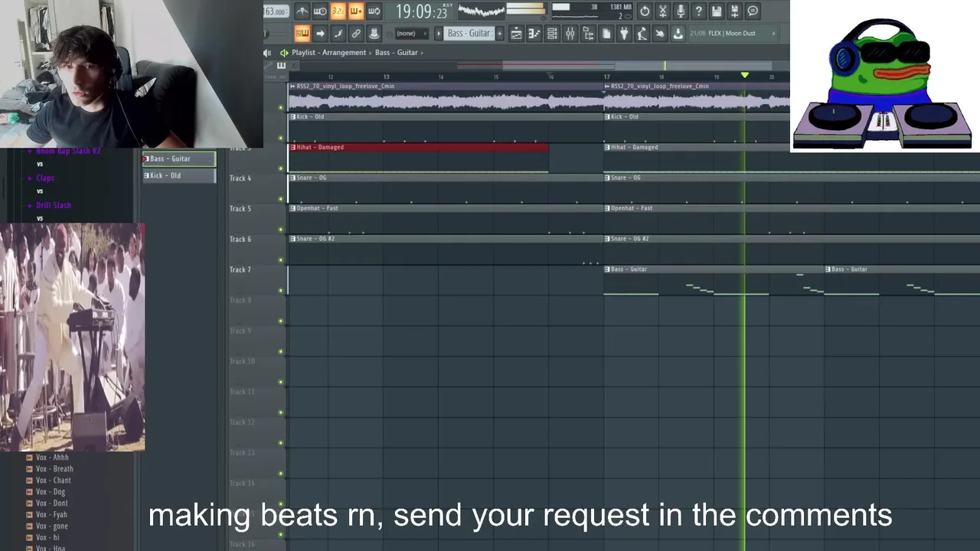The image size is (980, 551).
Task: Open help with question mark icon
Action: [x=698, y=11]
